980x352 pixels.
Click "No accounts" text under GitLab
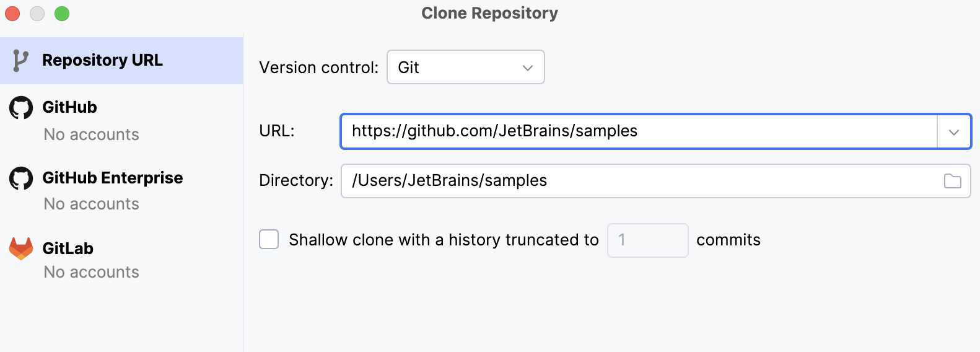(91, 272)
